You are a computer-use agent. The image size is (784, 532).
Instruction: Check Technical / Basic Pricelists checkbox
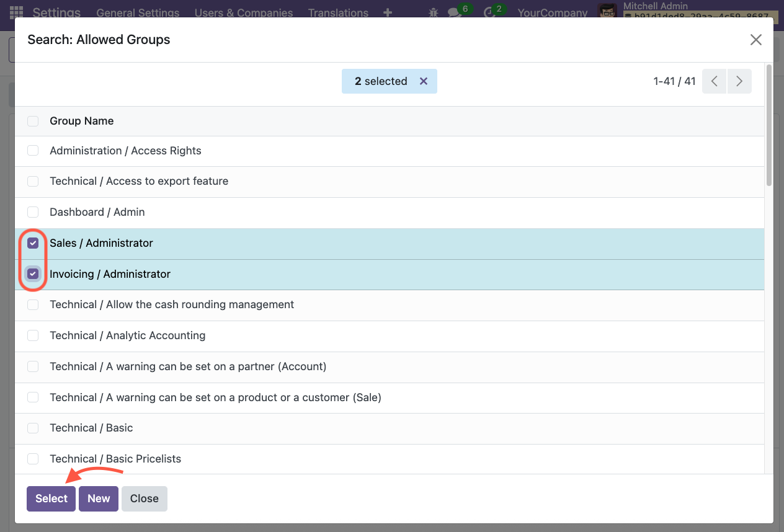[x=33, y=459]
